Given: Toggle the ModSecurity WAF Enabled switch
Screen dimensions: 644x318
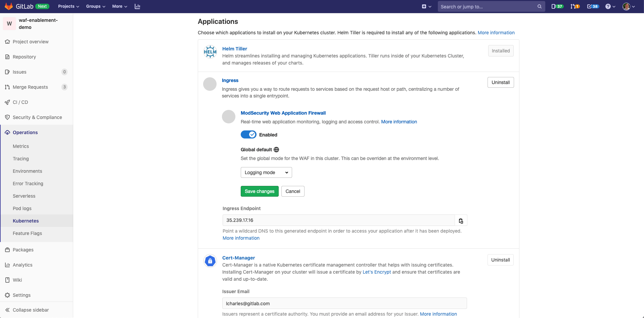Looking at the screenshot, I should 248,134.
